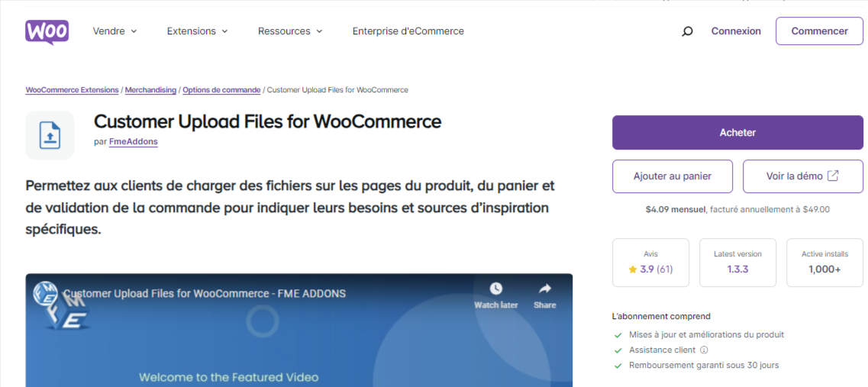Click the Commencer button
The width and height of the screenshot is (868, 387).
point(819,31)
